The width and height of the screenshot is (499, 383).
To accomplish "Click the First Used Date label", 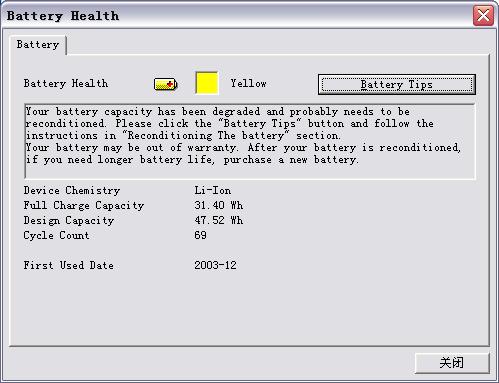I will 68,266.
